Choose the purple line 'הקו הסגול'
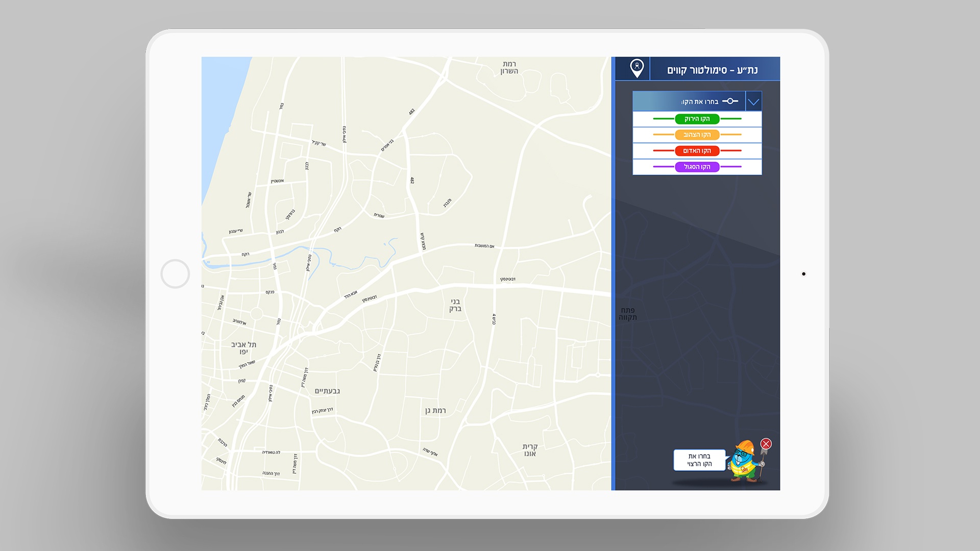Screen dimensions: 980x551 coord(697,167)
